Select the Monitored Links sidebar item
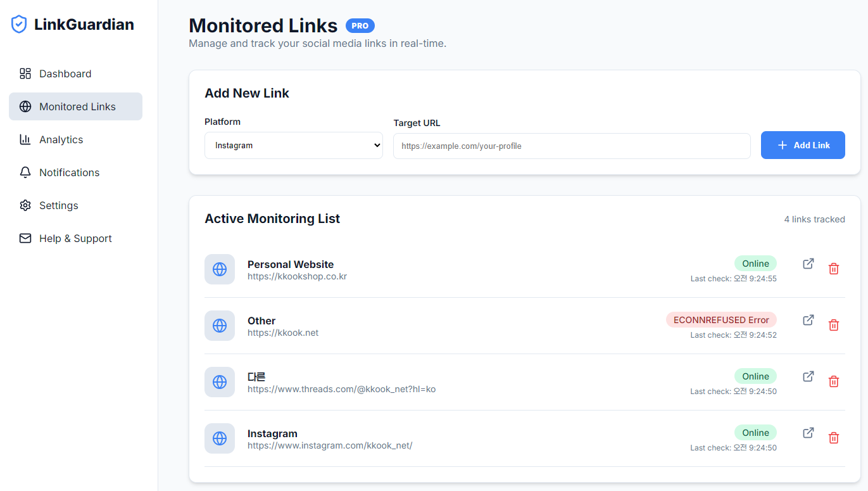 click(75, 106)
